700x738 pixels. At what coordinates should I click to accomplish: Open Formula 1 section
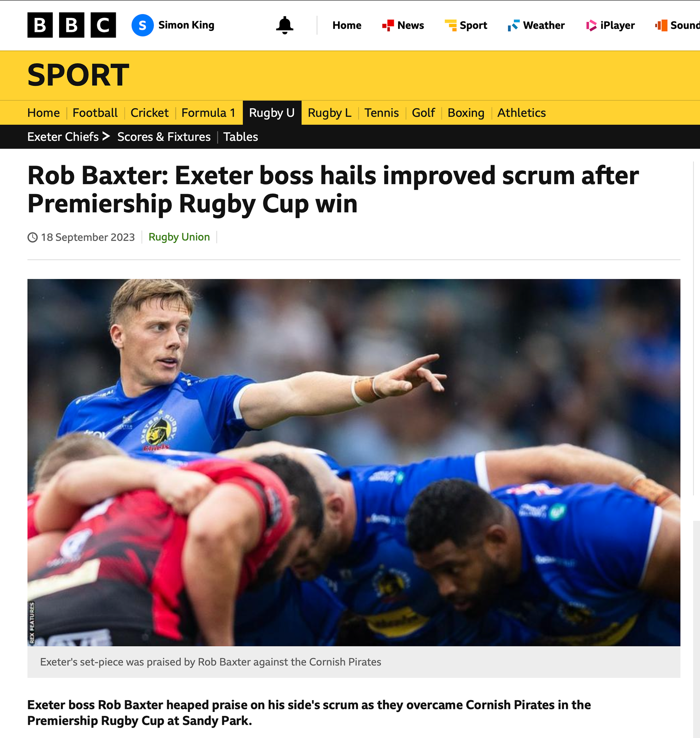click(208, 113)
